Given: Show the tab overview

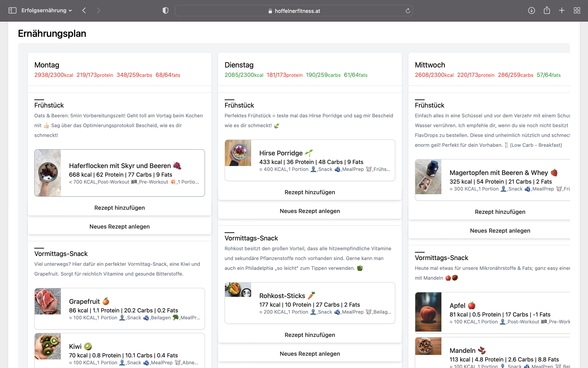Looking at the screenshot, I should tap(577, 10).
